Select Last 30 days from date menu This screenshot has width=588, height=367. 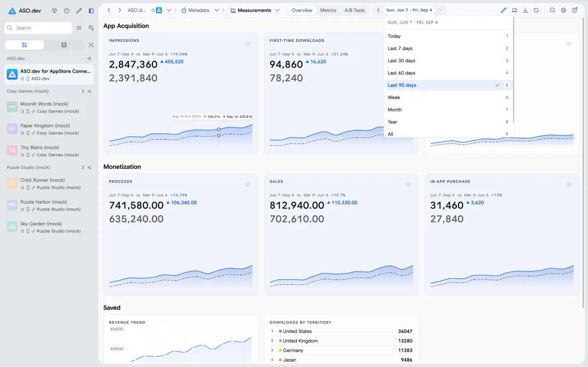[448, 60]
